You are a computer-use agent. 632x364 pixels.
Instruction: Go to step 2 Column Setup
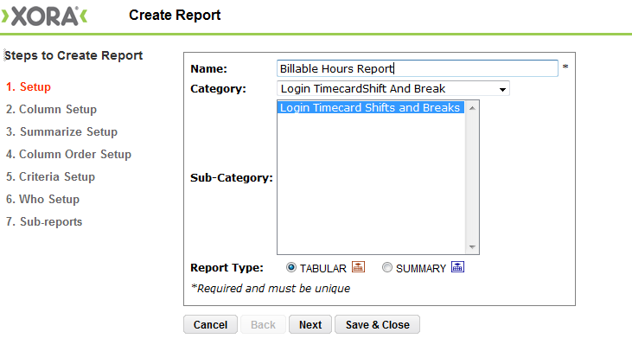point(51,109)
